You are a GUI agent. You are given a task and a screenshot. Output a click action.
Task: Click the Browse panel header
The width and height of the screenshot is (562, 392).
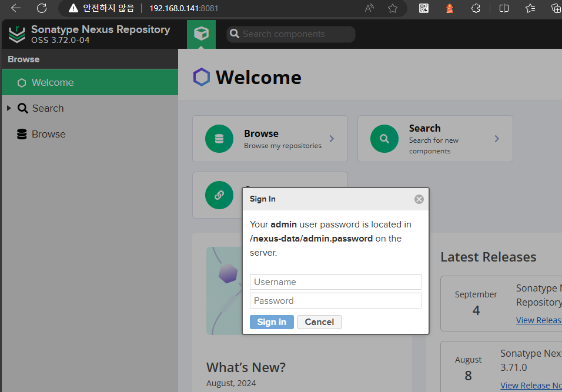(90, 59)
